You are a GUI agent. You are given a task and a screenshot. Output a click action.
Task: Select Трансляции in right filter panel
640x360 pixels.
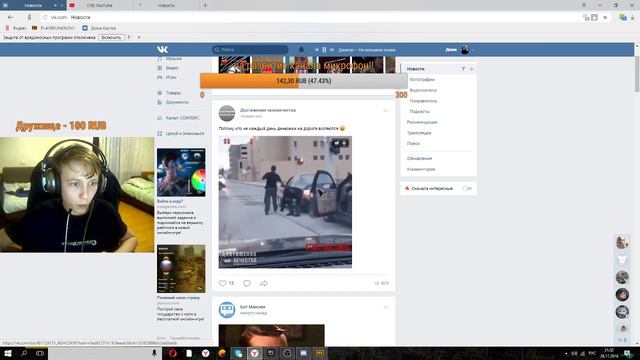(419, 133)
